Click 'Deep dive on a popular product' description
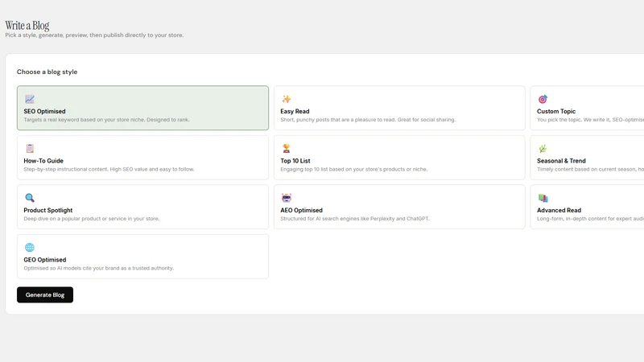Viewport: 644px width, 362px height. coord(91,219)
